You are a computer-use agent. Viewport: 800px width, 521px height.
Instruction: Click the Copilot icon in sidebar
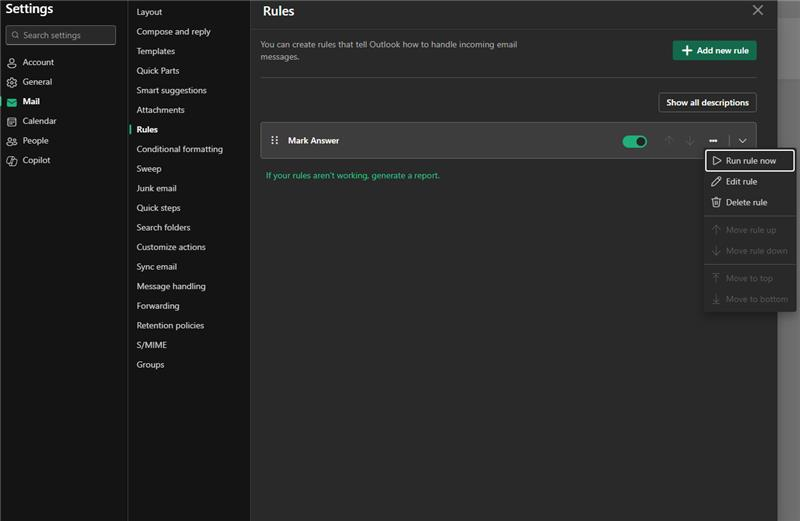pyautogui.click(x=12, y=161)
